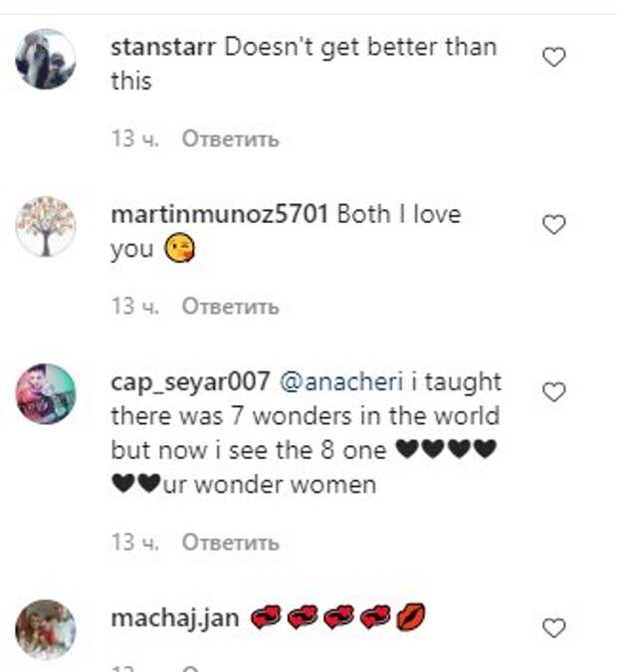
Task: View cap_seyar007's profile avatar
Action: click(x=46, y=393)
